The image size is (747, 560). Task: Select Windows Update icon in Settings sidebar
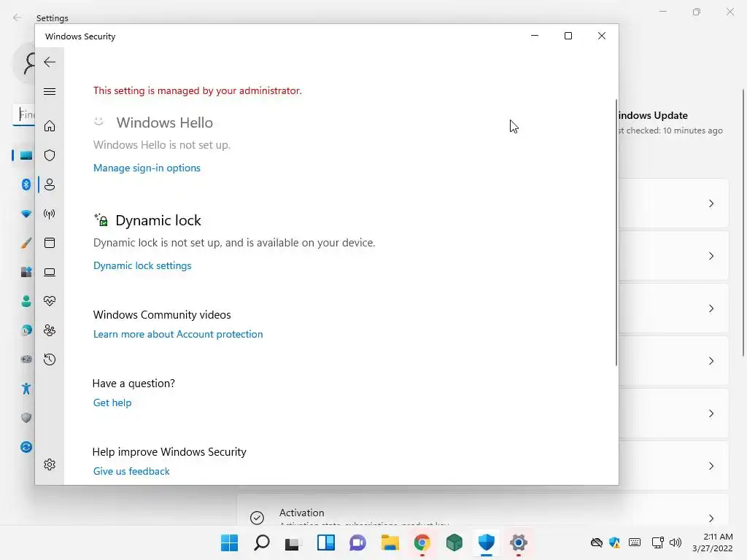26,447
